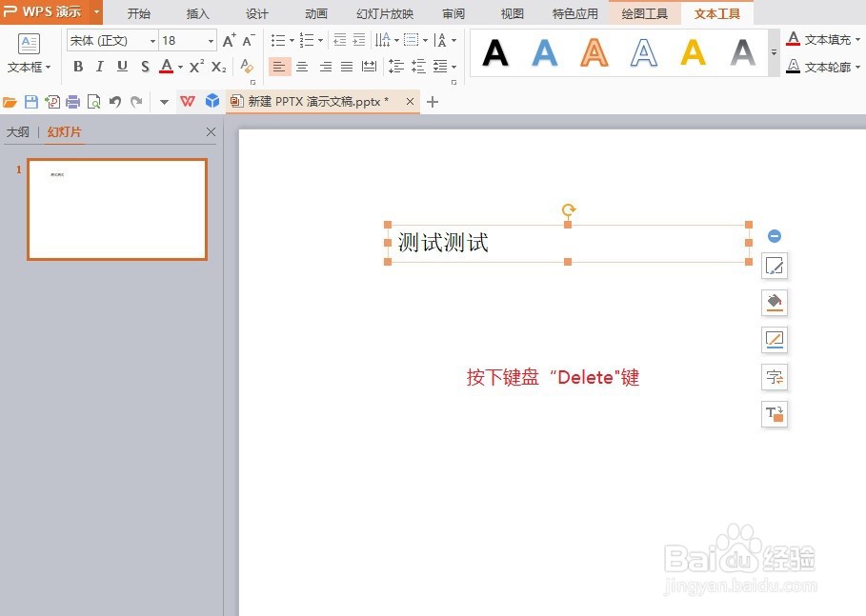The image size is (866, 616).
Task: Open print preview
Action: (94, 102)
